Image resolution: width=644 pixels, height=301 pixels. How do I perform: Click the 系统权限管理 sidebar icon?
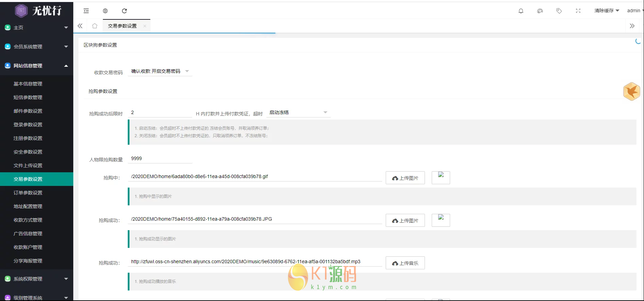pyautogui.click(x=7, y=279)
